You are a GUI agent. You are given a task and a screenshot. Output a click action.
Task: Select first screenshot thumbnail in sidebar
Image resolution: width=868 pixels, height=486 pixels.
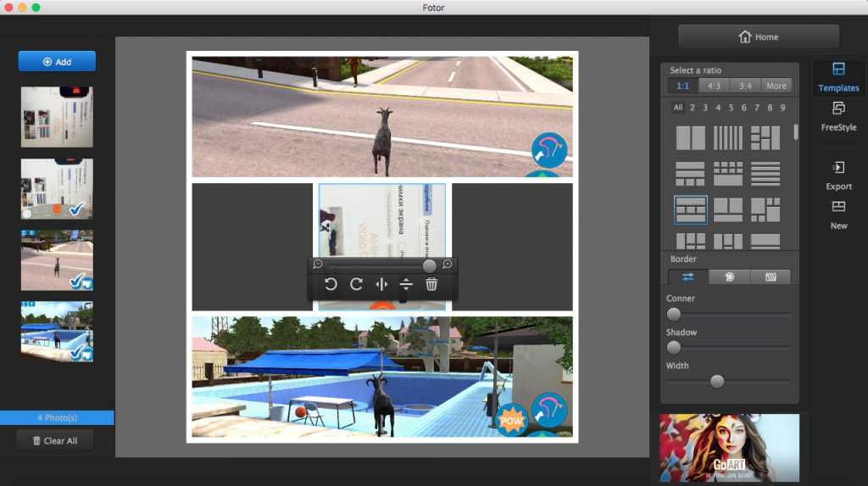tap(57, 117)
